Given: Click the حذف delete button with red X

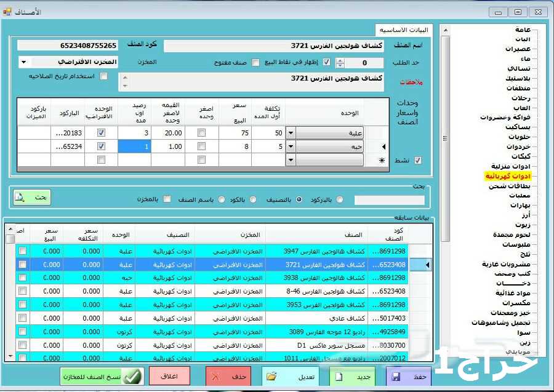Looking at the screenshot, I should point(228,377).
